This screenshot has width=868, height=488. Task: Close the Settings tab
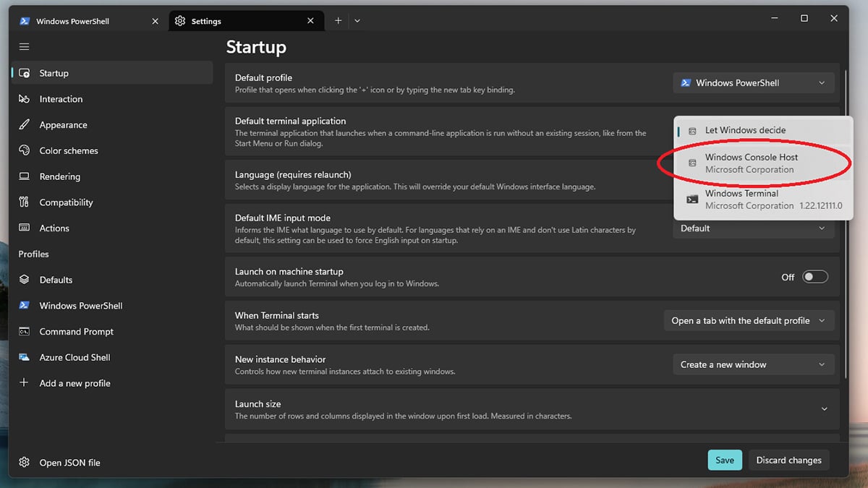click(311, 21)
